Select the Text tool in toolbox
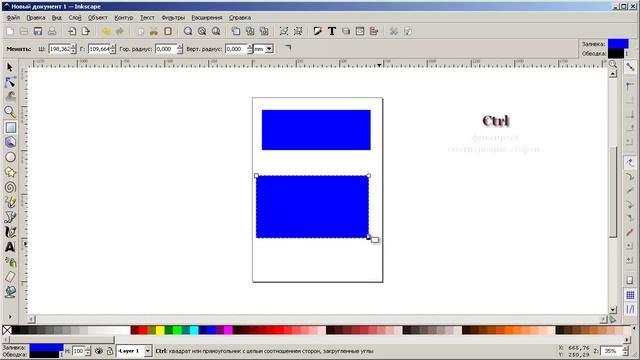 10,247
